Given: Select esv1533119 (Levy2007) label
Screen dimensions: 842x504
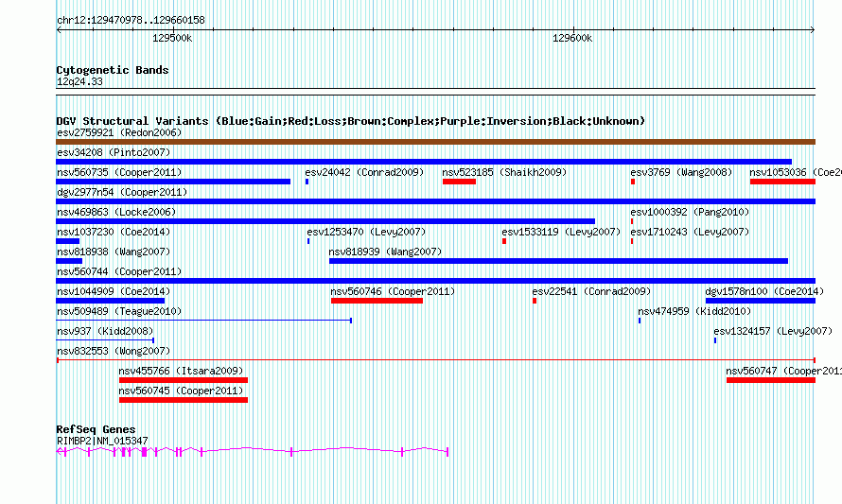Looking at the screenshot, I should tap(561, 232).
